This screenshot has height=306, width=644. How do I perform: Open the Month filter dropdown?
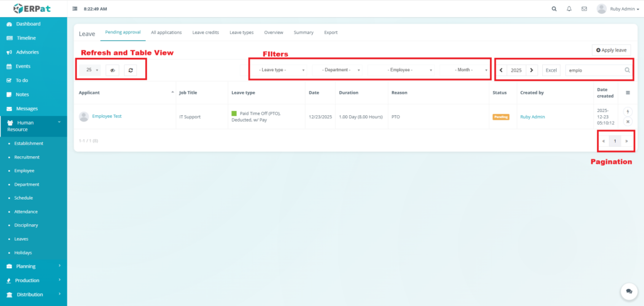point(464,71)
